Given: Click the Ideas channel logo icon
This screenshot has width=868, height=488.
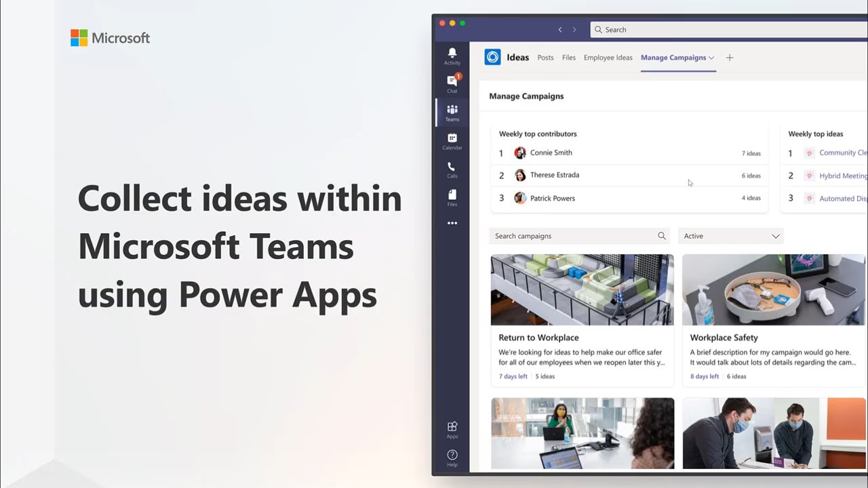Looking at the screenshot, I should [x=492, y=58].
